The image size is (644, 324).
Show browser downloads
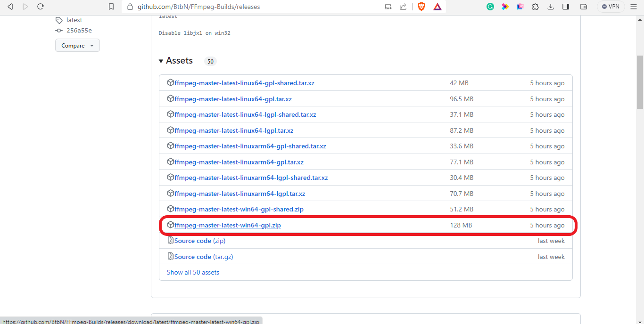pos(551,7)
